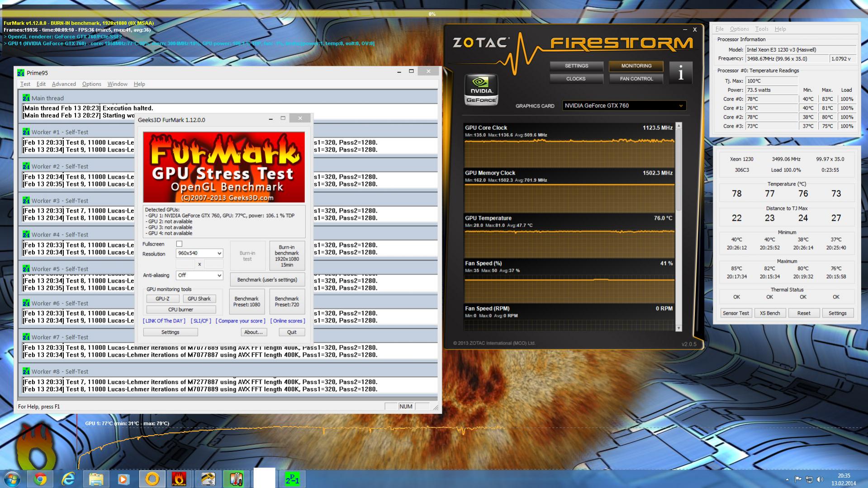Click the Firestorm scrollbar down arrow
868x488 pixels.
pos(678,328)
